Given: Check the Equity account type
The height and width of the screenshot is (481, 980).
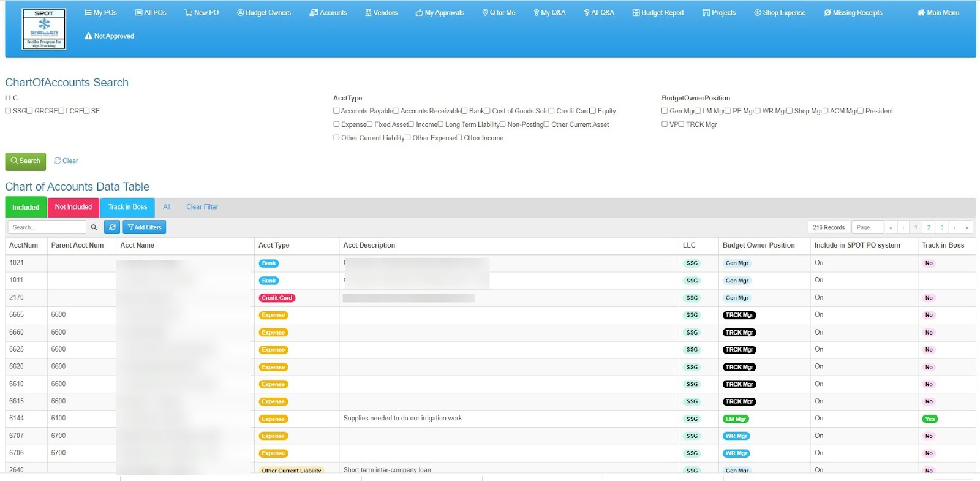Looking at the screenshot, I should (592, 111).
